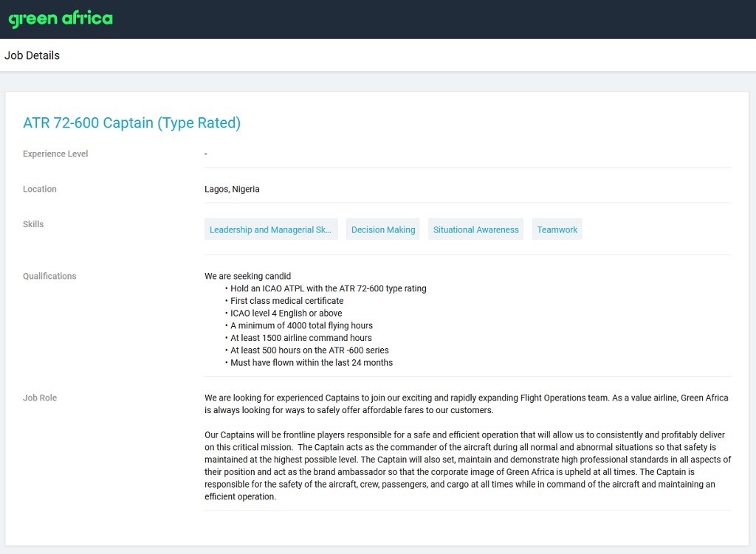Select the Leadership and Managerial Skills tag
Viewport: 756px width, 554px height.
271,229
